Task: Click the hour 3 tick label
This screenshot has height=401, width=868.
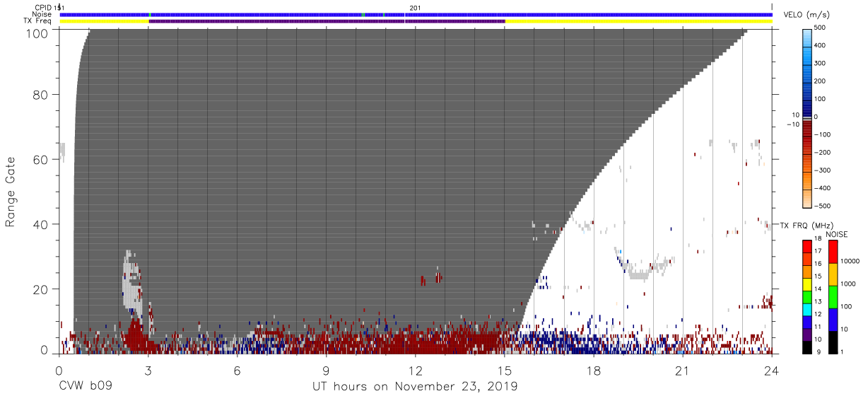Action: 148,371
